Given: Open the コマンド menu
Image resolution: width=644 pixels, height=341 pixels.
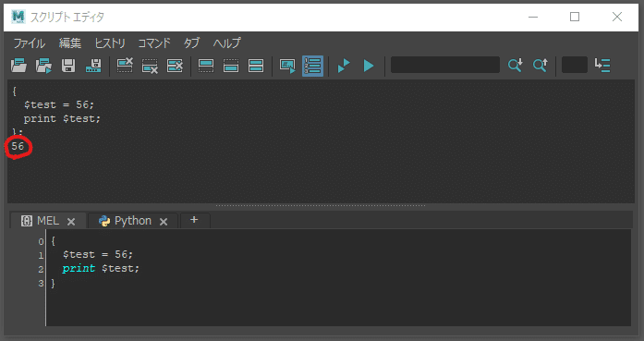Looking at the screenshot, I should coord(154,43).
